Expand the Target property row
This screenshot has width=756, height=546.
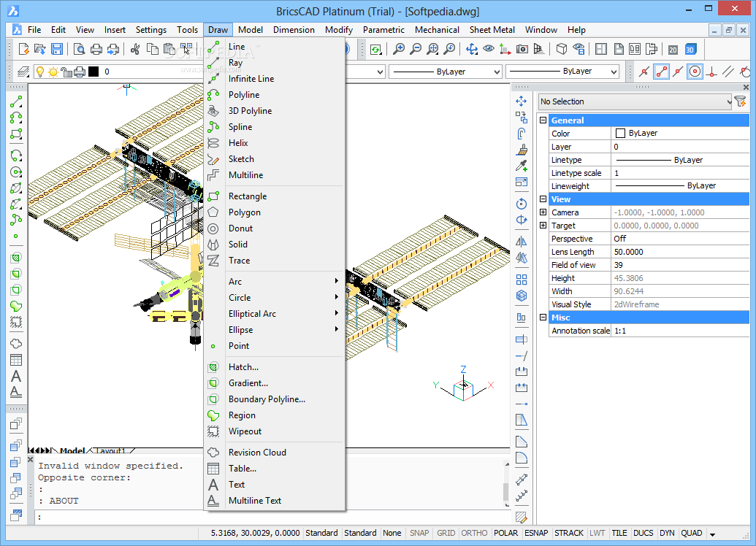pyautogui.click(x=543, y=226)
